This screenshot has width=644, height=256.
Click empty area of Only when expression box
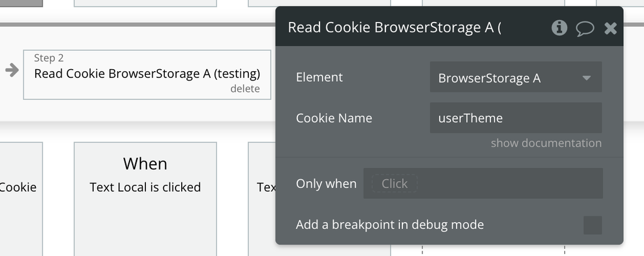coord(509,183)
